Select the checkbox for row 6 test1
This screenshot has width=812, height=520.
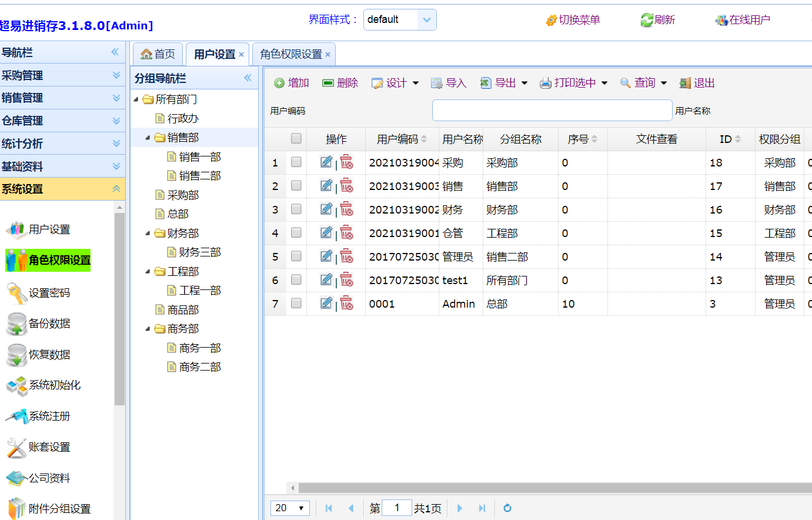click(x=296, y=280)
